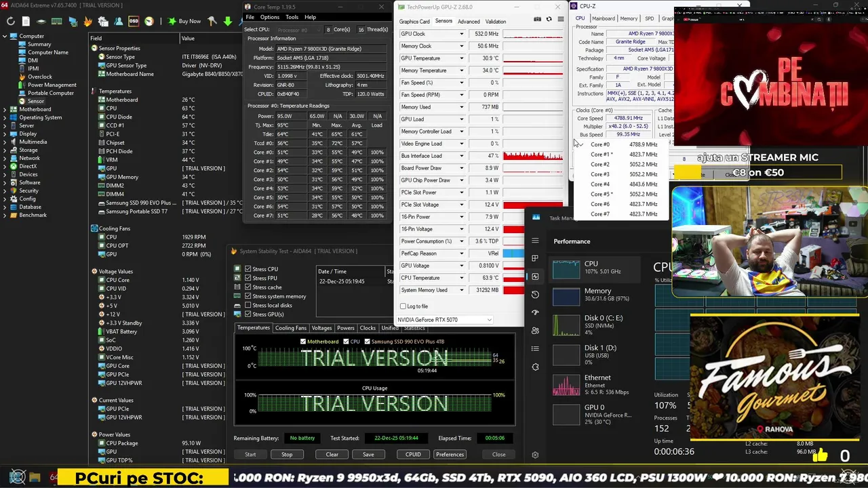Click GPU-Z screenshot camera icon

click(538, 20)
